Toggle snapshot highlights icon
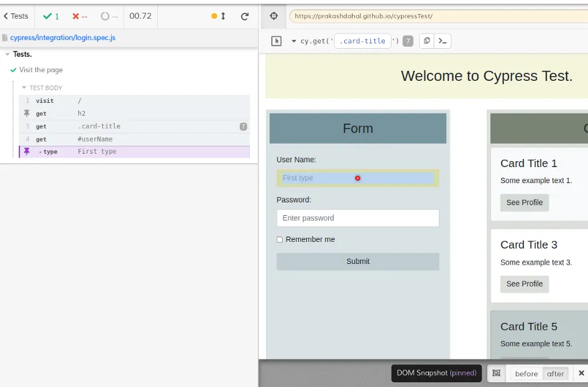This screenshot has height=387, width=588. pyautogui.click(x=496, y=373)
